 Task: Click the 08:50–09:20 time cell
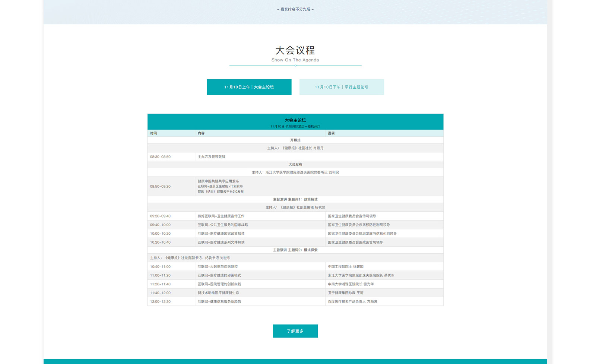160,186
